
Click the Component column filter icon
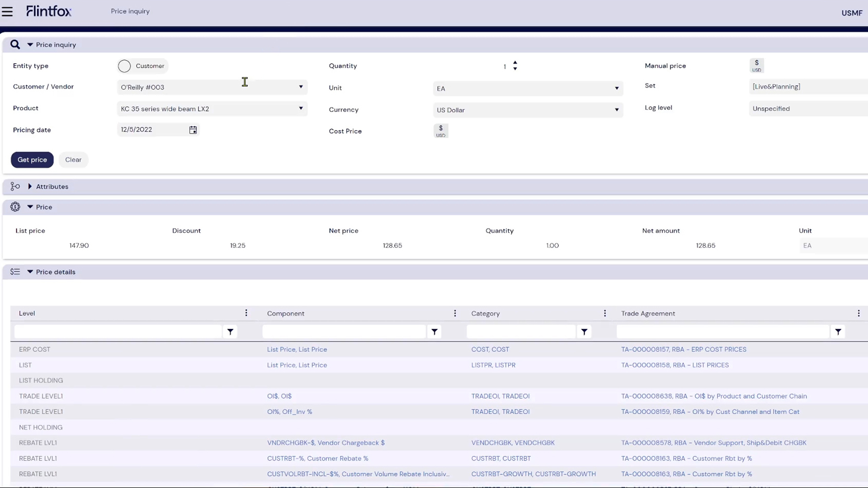coord(434,332)
